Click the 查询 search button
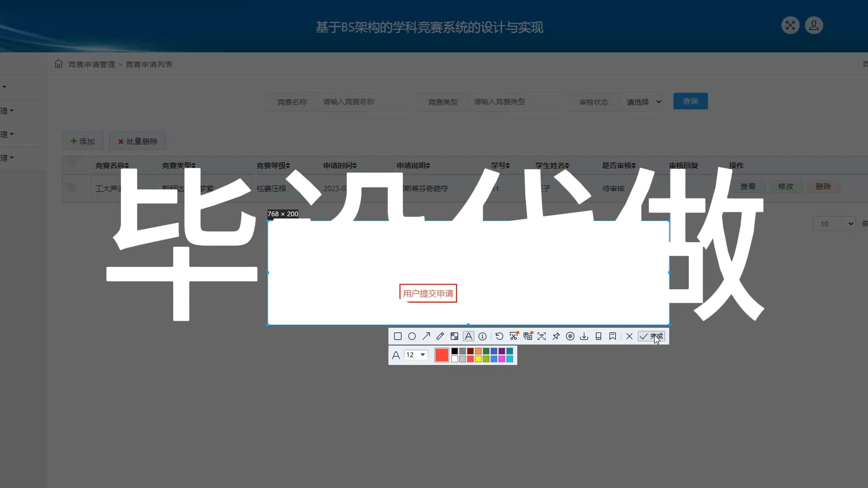This screenshot has width=868, height=488. click(x=690, y=101)
